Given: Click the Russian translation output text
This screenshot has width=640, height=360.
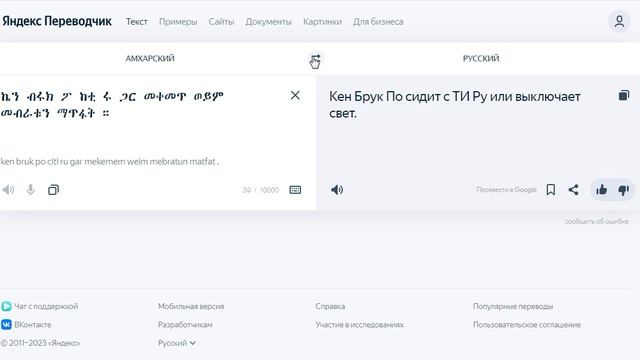Looking at the screenshot, I should click(x=455, y=104).
